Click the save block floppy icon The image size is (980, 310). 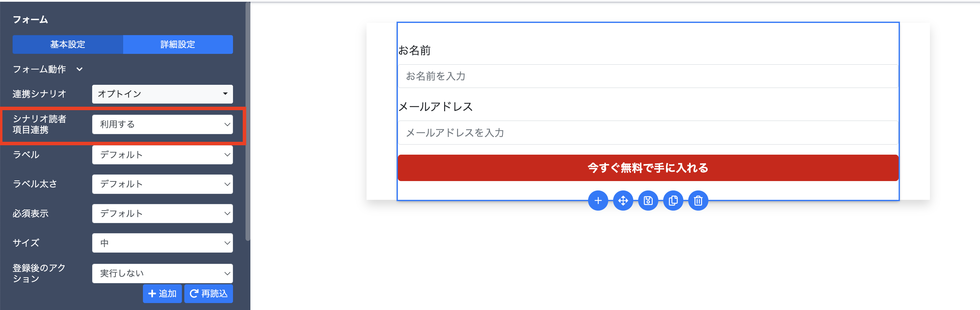[648, 201]
